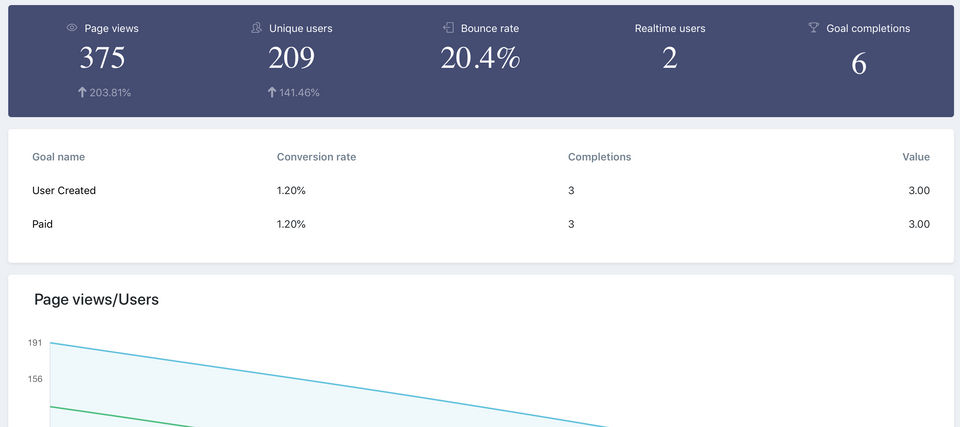This screenshot has width=960, height=427.
Task: Click the users icon beside Unique users
Action: click(257, 28)
